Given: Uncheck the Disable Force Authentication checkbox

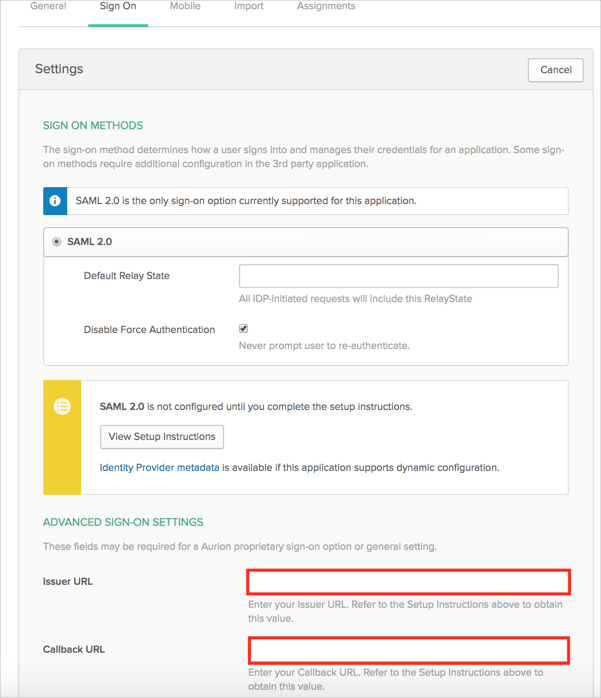Looking at the screenshot, I should point(243,329).
